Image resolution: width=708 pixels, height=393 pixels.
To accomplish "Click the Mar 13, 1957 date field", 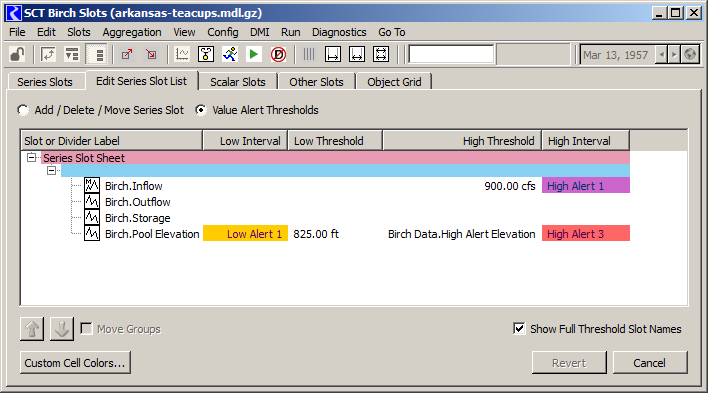I will pos(616,55).
